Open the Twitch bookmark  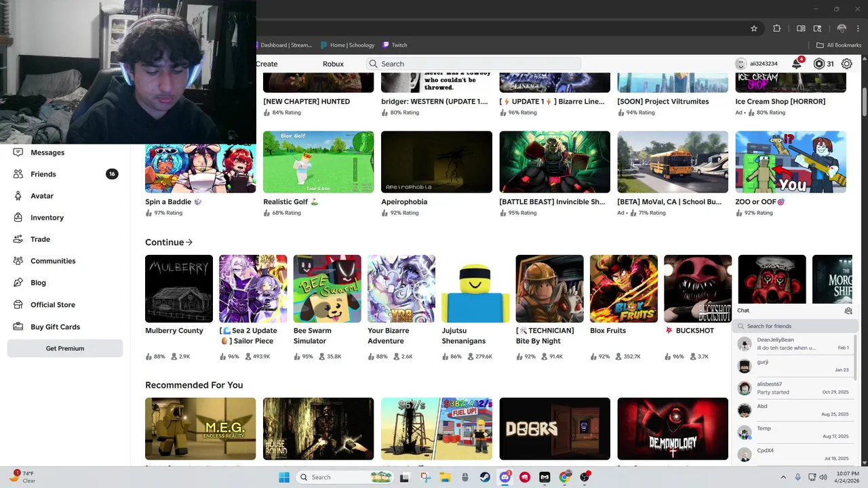click(x=395, y=45)
